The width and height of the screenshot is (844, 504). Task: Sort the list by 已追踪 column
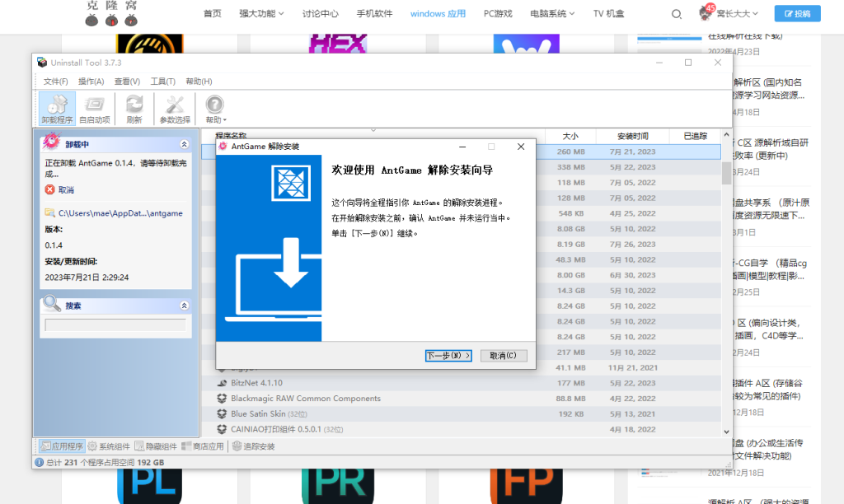695,136
